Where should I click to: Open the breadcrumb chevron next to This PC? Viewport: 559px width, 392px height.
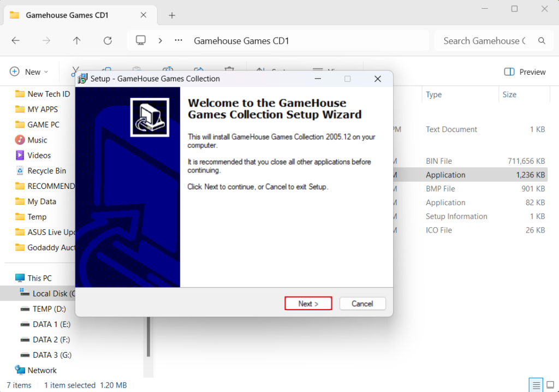point(160,40)
